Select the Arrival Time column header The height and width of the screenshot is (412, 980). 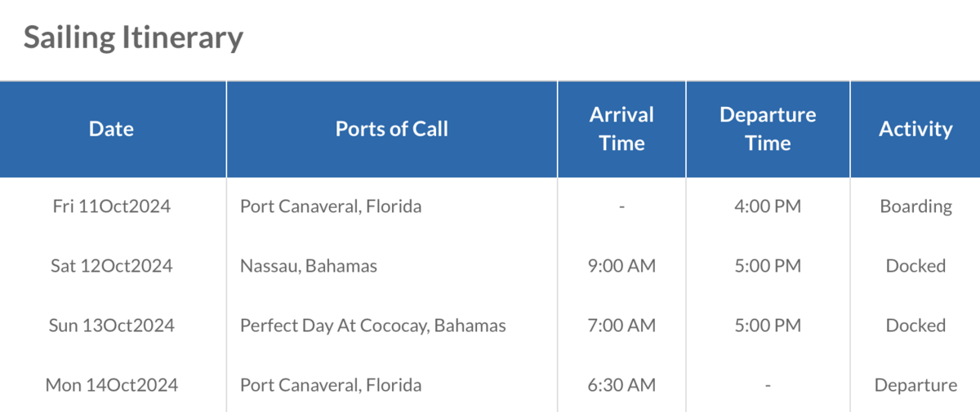(x=621, y=129)
